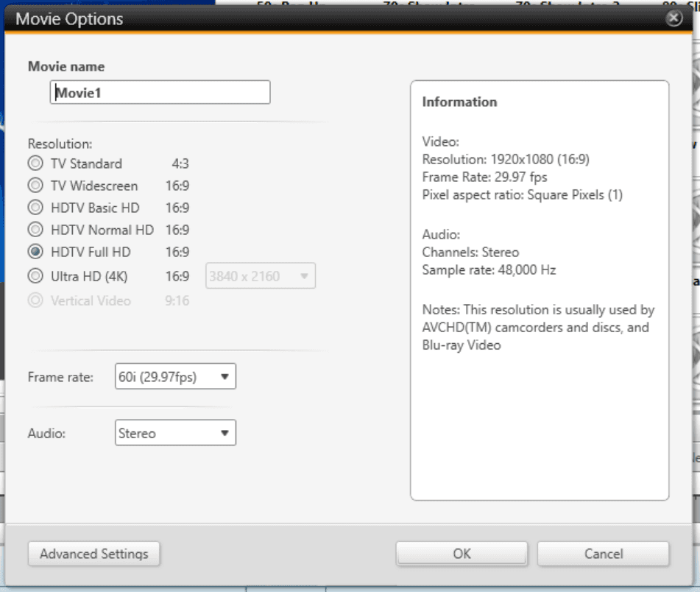This screenshot has width=700, height=592.
Task: Click the Movie name text field
Action: tap(160, 93)
